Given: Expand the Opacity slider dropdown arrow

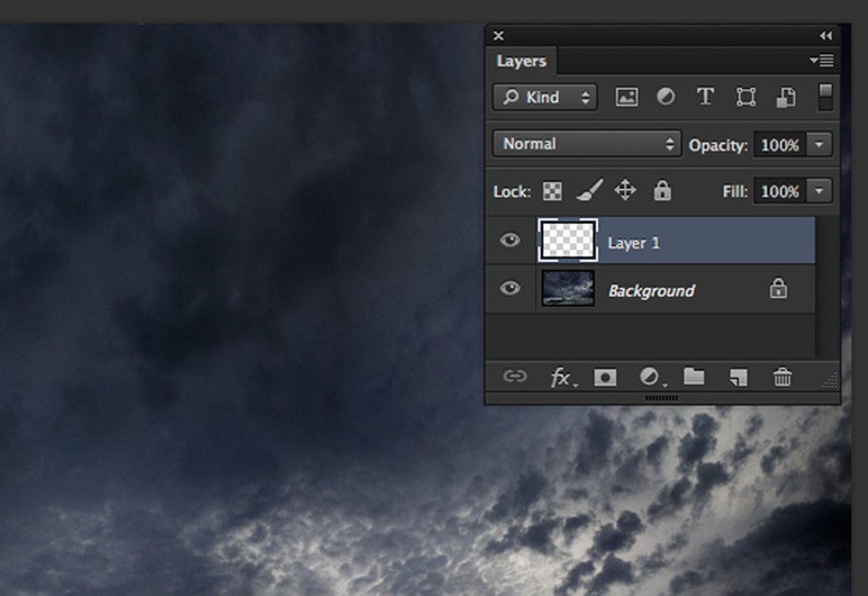Looking at the screenshot, I should pyautogui.click(x=820, y=145).
